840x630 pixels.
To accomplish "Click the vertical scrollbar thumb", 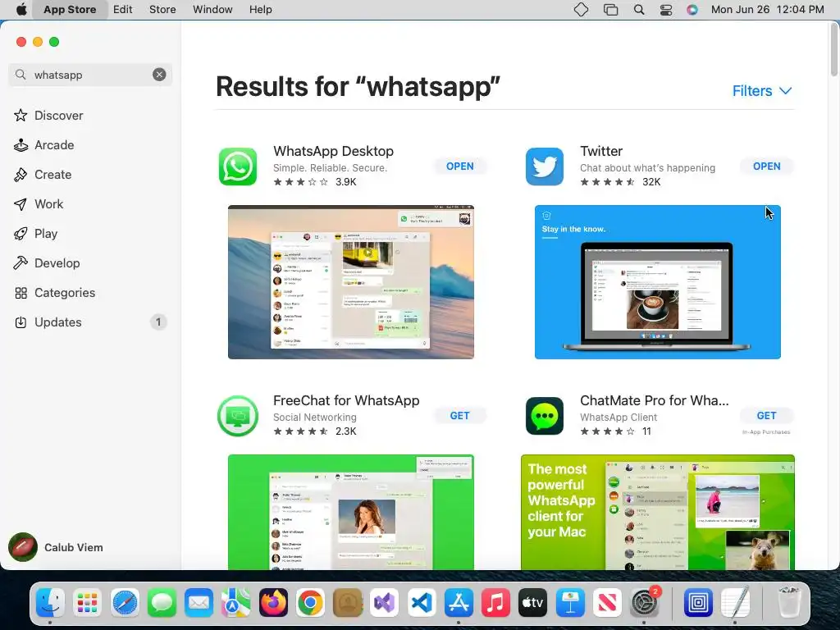I will [833, 49].
